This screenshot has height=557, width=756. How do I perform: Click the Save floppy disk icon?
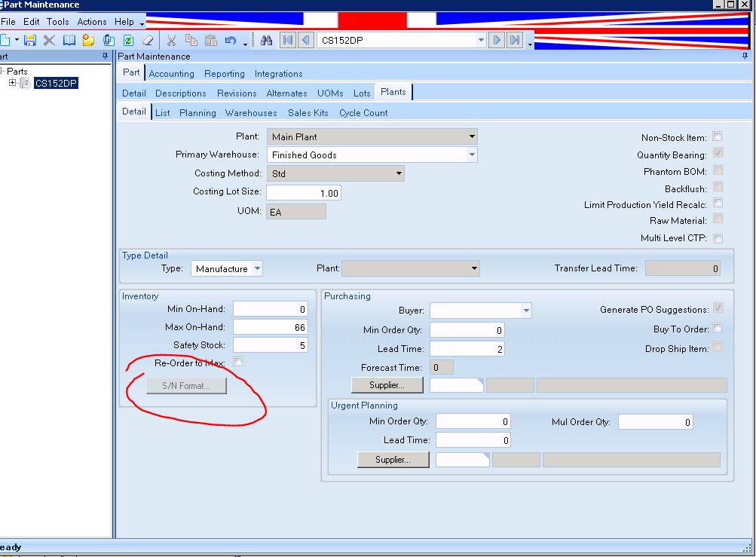pyautogui.click(x=30, y=40)
